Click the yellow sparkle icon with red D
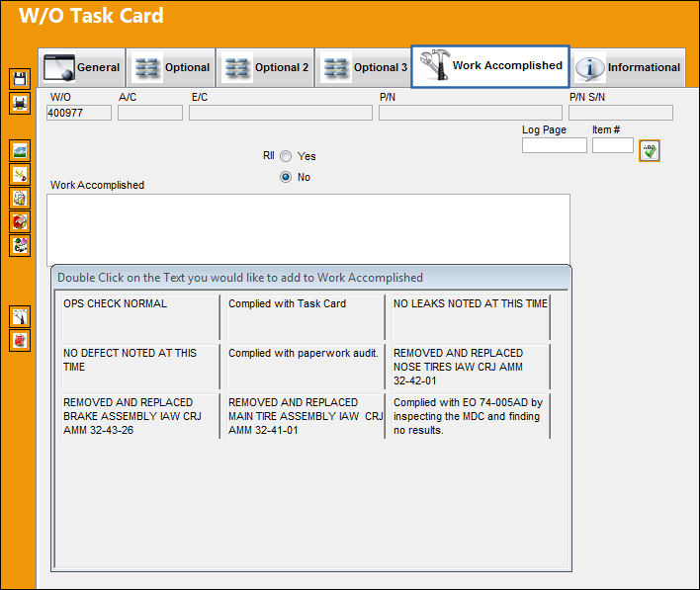This screenshot has width=700, height=590. [20, 174]
